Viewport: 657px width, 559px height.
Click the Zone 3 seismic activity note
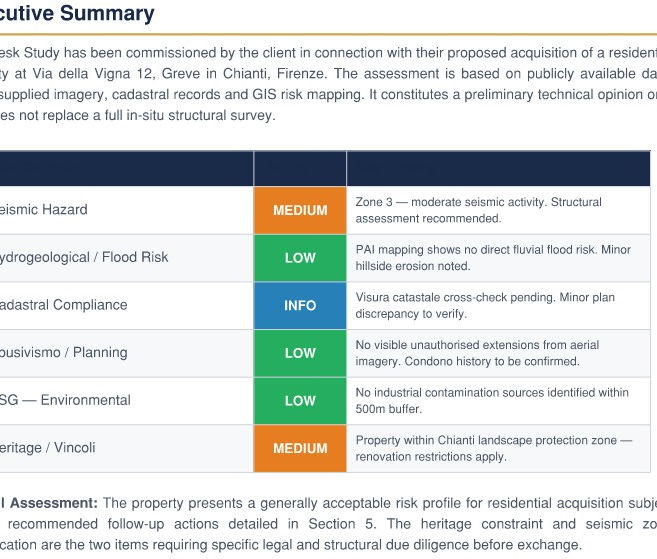(x=479, y=210)
